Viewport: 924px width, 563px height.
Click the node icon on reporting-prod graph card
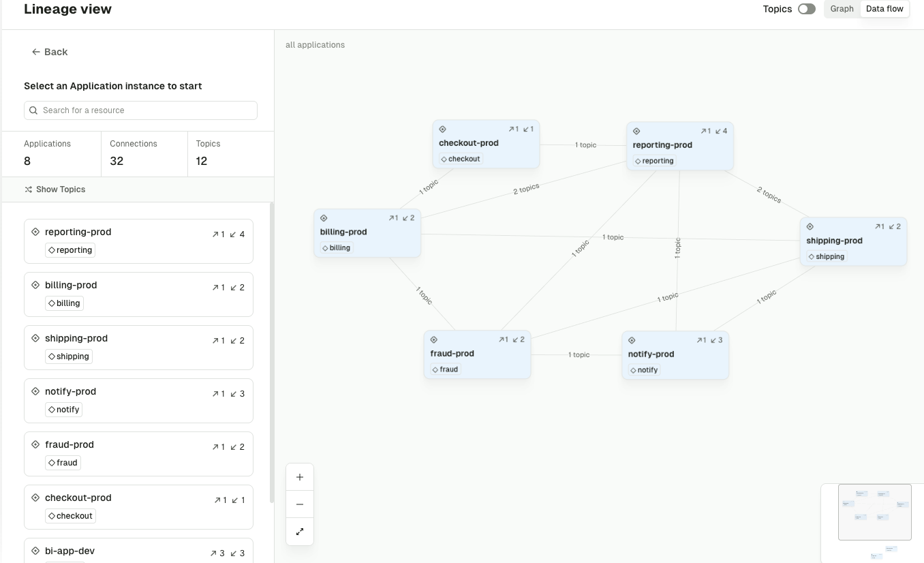click(636, 131)
